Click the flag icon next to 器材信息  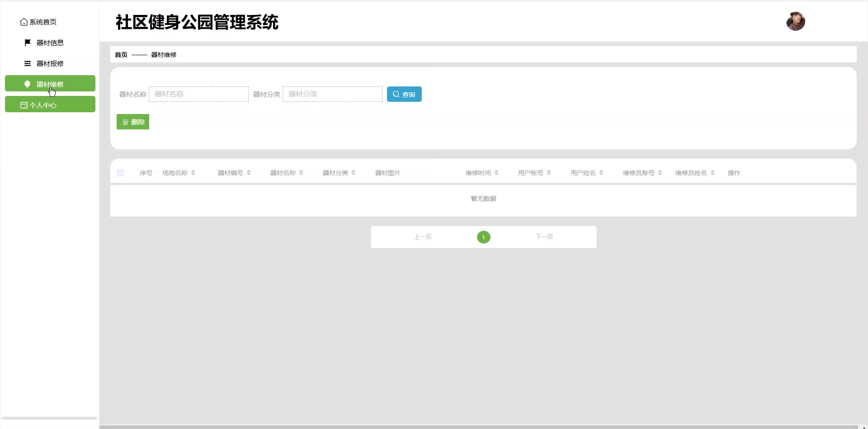tap(28, 43)
